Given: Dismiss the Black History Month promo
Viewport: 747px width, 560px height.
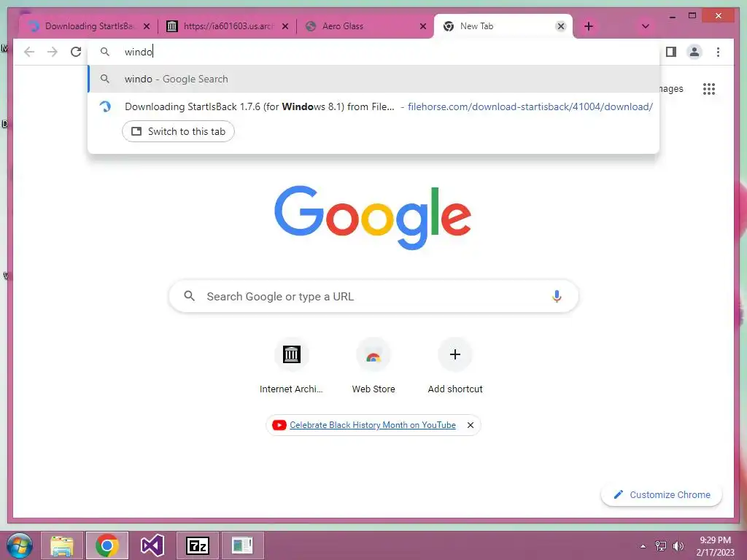Looking at the screenshot, I should coord(471,425).
